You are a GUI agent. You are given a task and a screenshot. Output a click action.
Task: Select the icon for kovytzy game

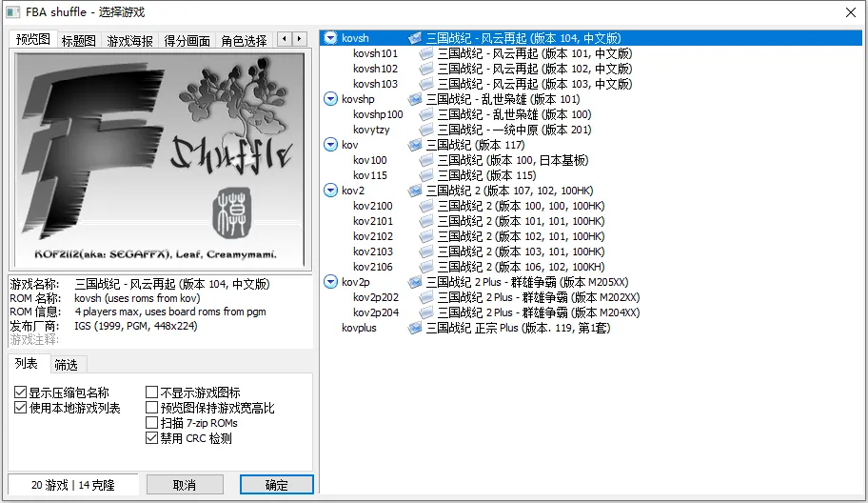pyautogui.click(x=425, y=130)
